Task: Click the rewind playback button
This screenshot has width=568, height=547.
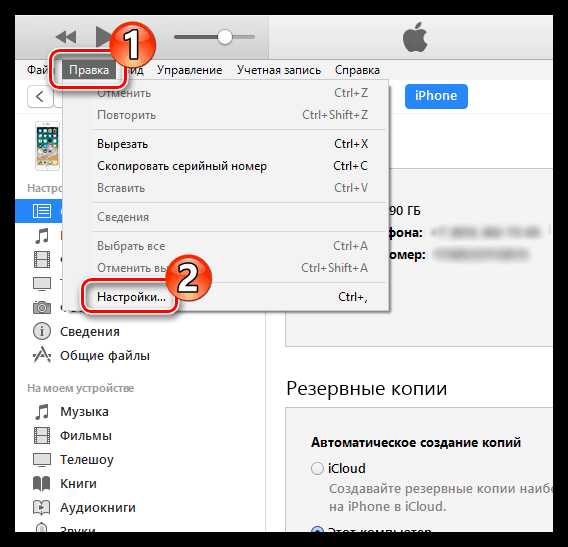Action: (66, 37)
